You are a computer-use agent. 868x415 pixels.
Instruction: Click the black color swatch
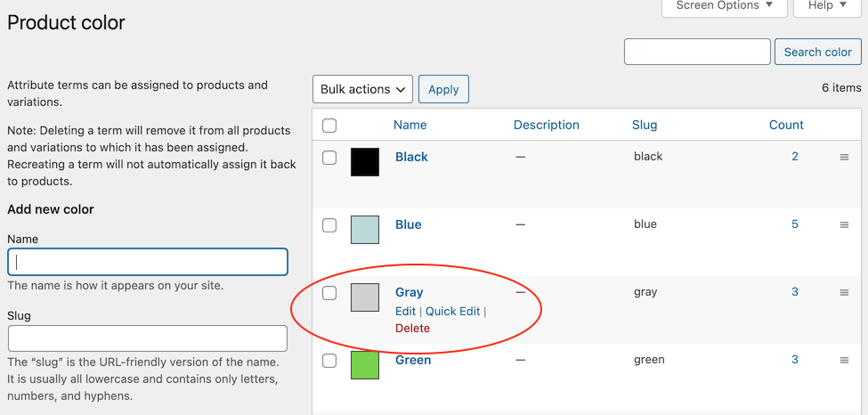tap(365, 162)
